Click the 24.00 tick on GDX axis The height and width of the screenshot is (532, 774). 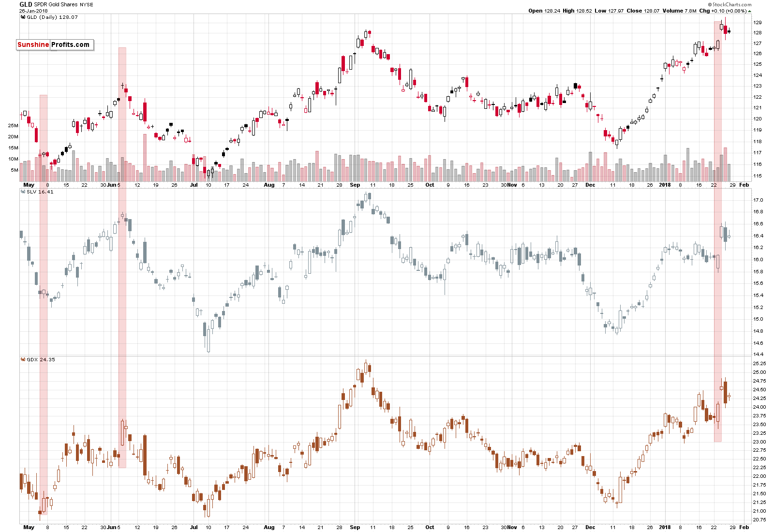pos(759,407)
